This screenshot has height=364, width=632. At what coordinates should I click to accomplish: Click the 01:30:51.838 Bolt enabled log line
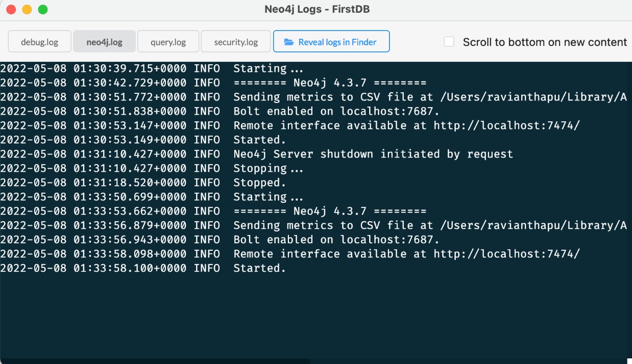(220, 111)
